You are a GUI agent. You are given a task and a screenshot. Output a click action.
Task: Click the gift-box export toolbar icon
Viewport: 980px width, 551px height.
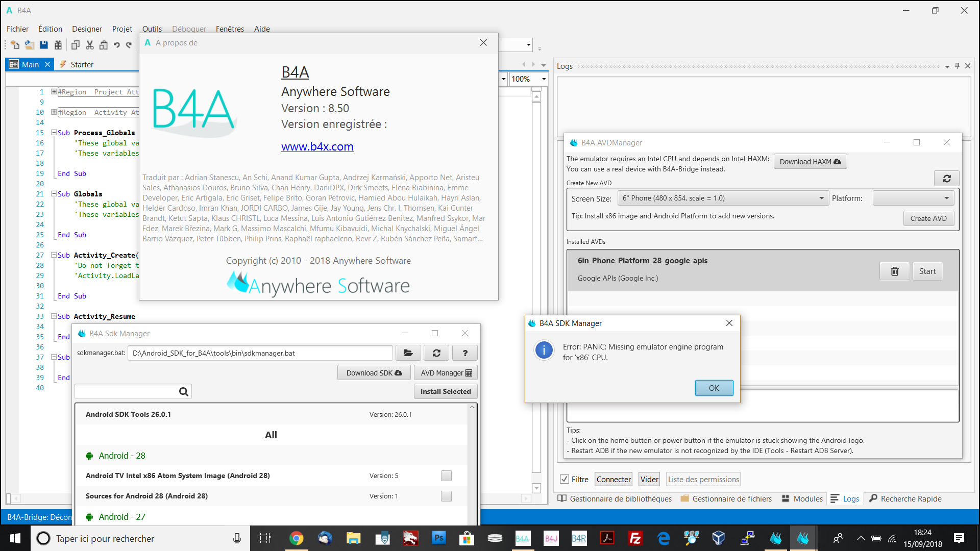[x=58, y=45]
